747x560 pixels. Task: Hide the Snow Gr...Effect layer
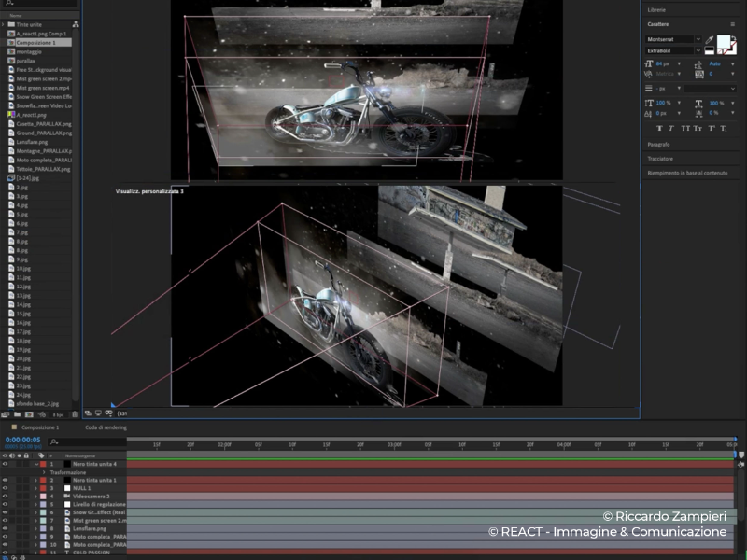point(6,512)
